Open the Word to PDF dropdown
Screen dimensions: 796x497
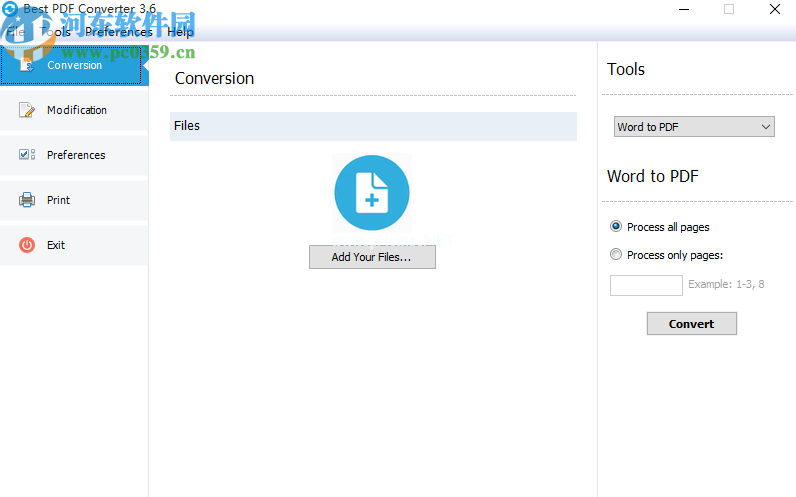pos(694,127)
